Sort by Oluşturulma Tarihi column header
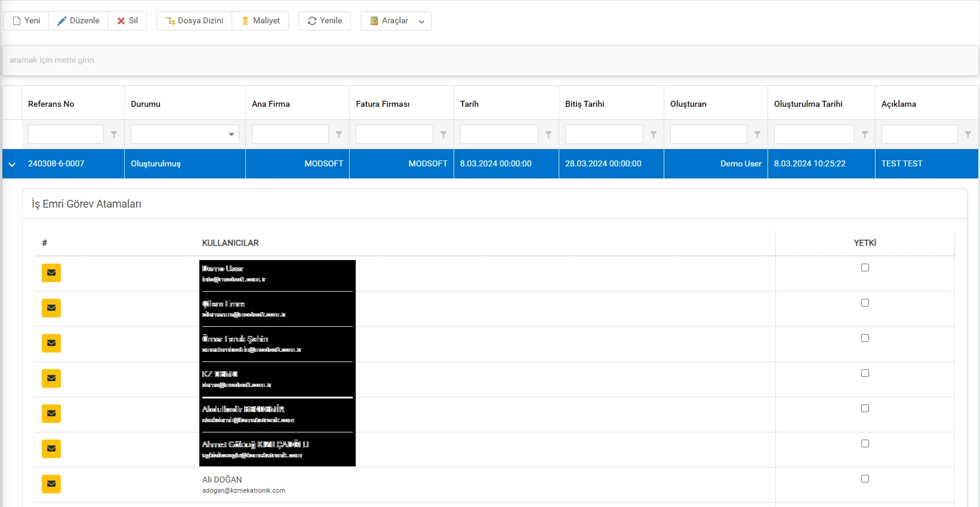Image resolution: width=980 pixels, height=507 pixels. coord(821,104)
